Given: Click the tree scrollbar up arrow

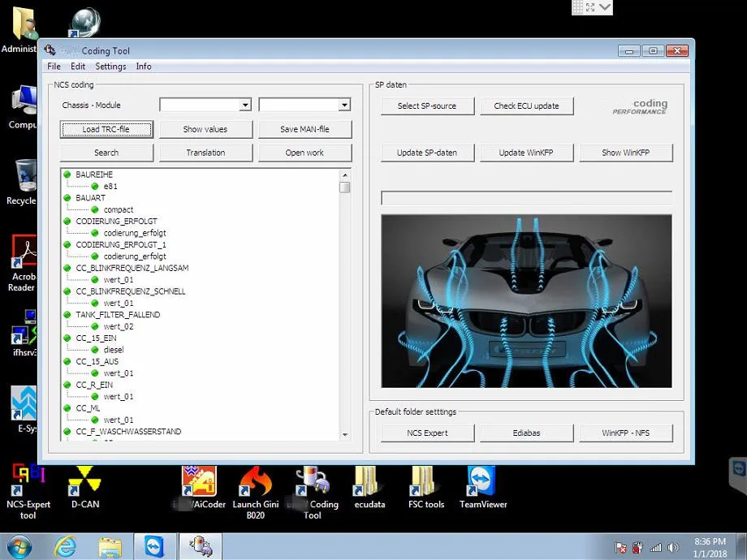Looking at the screenshot, I should pyautogui.click(x=345, y=175).
